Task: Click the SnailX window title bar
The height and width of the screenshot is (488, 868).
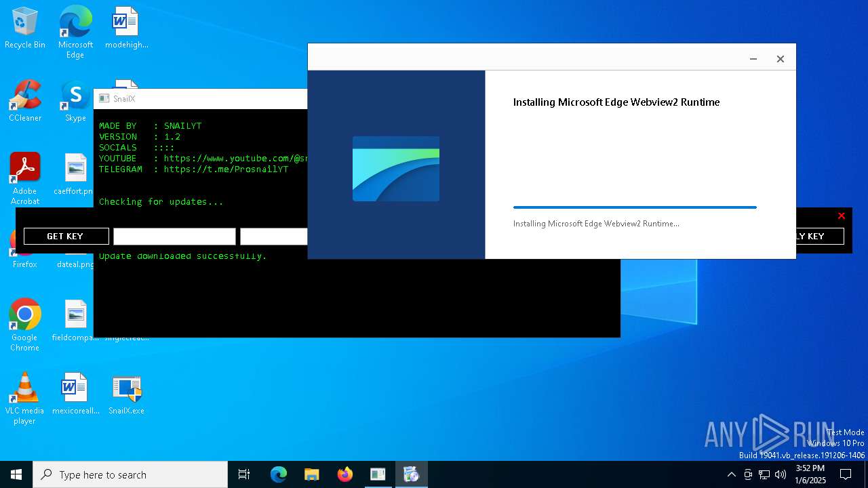Action: (201, 99)
